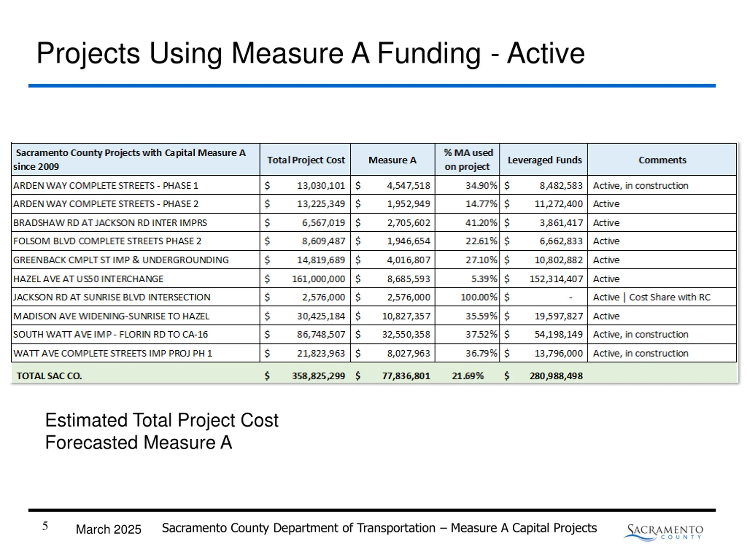The width and height of the screenshot is (747, 560).
Task: Select total project cost 21,823,963
Action: click(321, 353)
